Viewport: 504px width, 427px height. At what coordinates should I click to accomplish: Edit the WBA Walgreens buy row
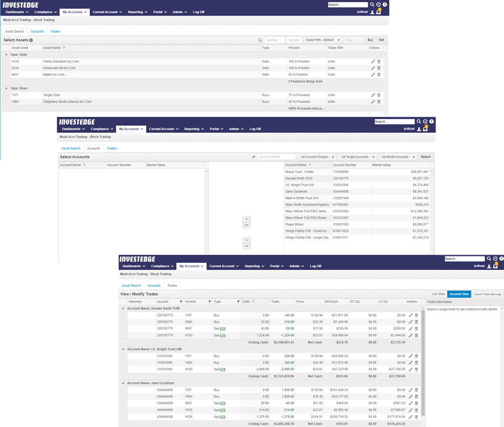coord(373,102)
